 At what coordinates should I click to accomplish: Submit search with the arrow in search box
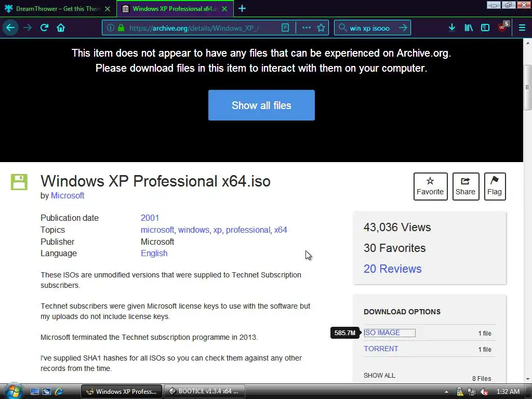[x=403, y=28]
